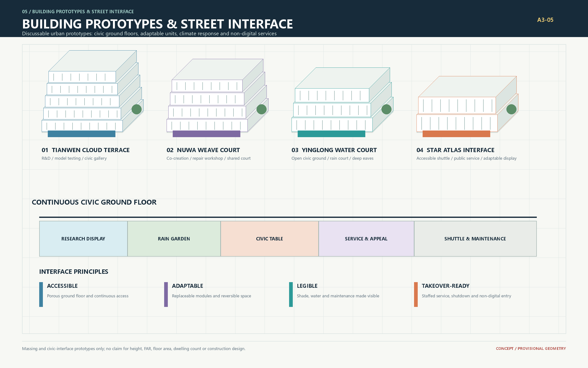Click the green tree dot beside Star Atlas Interface

pos(511,109)
